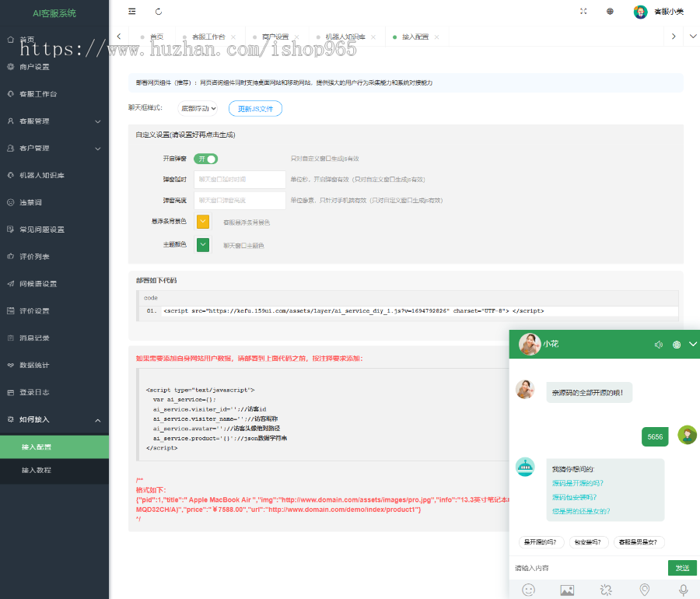
Task: Click the image upload icon in chat
Action: coord(567,590)
